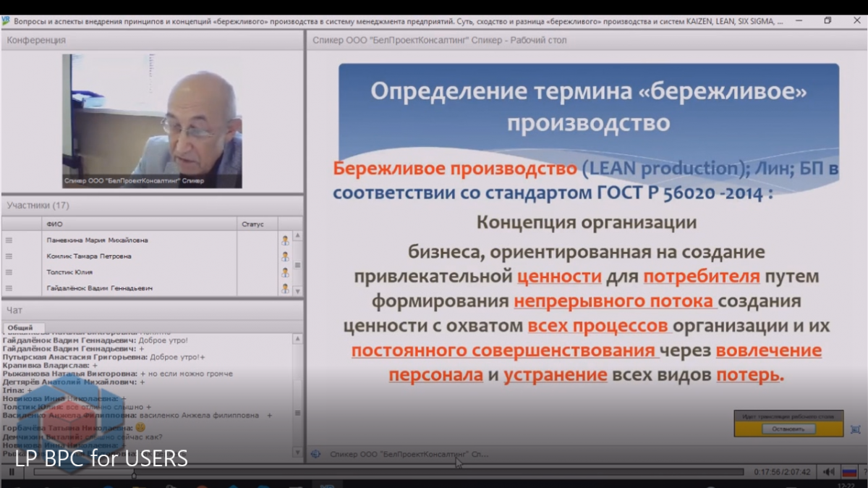Click the linked word 'устранение' in the slide

[x=556, y=375]
